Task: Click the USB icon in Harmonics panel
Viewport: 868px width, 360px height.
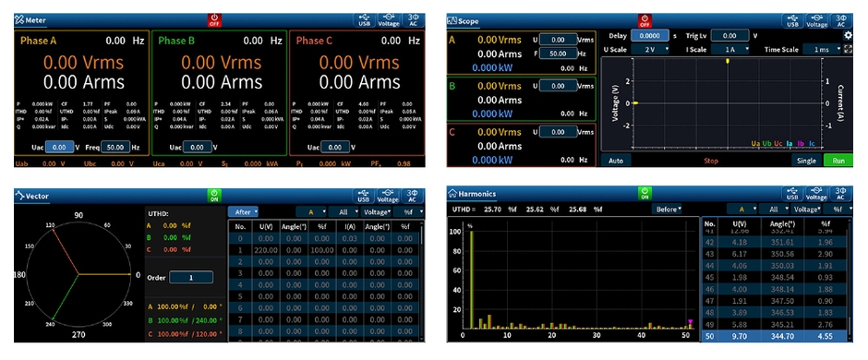Action: coord(792,194)
